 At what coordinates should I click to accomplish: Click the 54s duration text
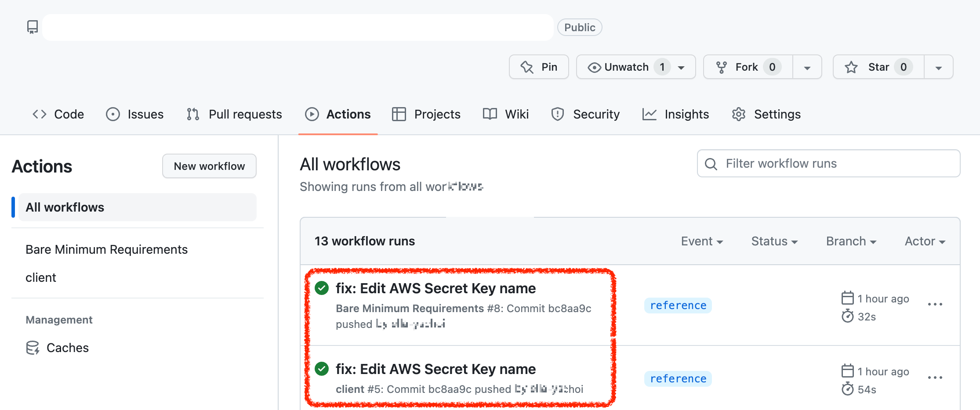click(x=867, y=389)
